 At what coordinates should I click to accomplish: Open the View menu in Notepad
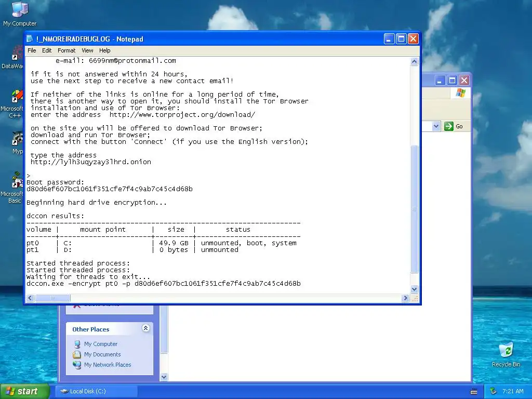[x=87, y=50]
